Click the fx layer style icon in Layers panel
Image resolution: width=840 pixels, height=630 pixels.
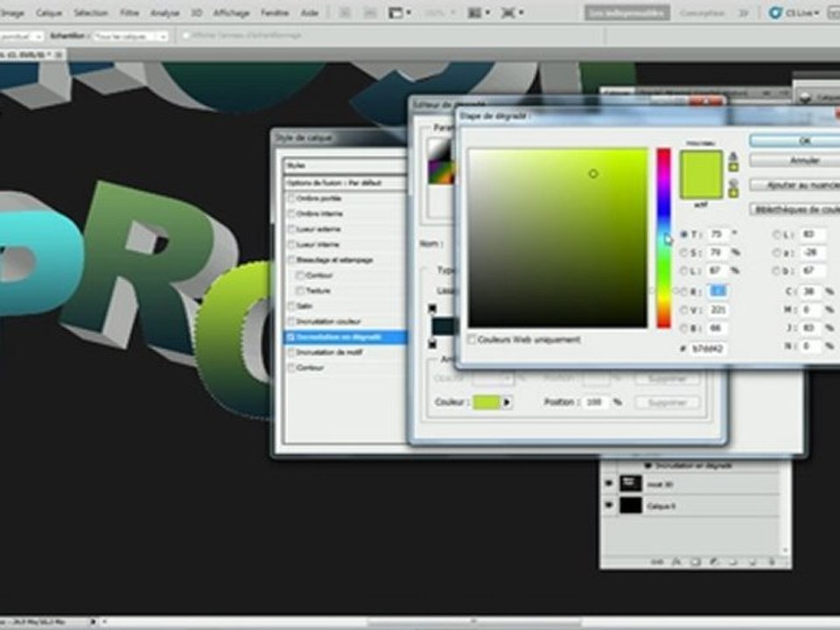click(x=676, y=562)
